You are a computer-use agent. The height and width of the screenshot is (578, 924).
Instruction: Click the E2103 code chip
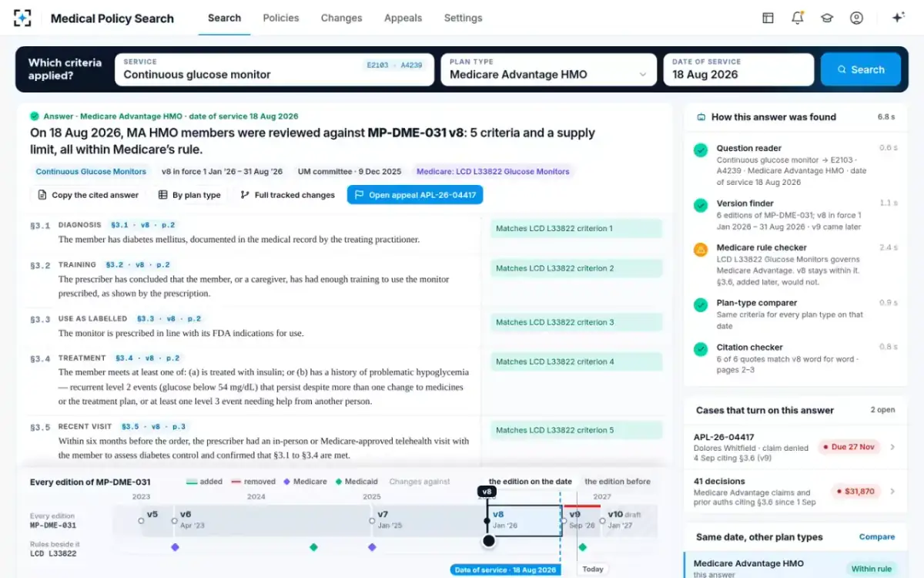(377, 66)
